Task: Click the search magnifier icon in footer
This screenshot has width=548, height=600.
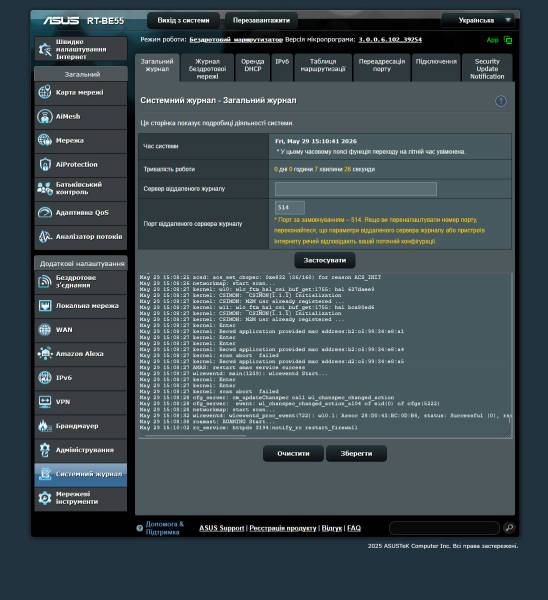Action: [x=509, y=528]
